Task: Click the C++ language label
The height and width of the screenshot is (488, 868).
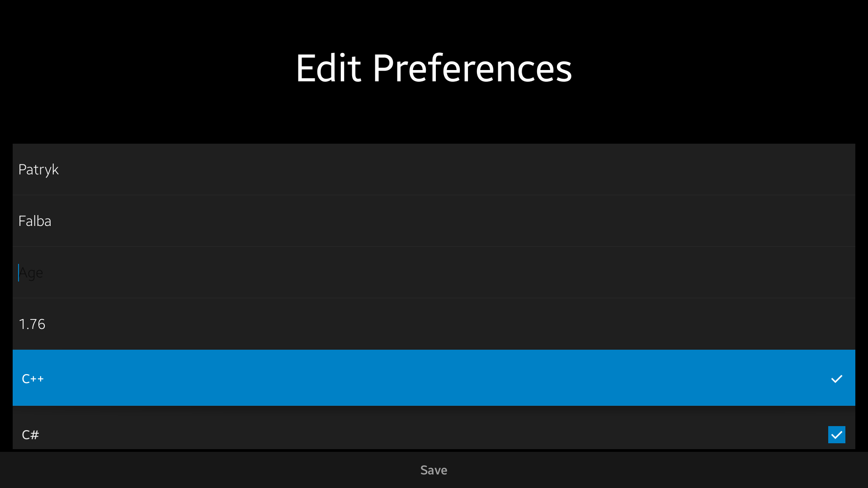Action: point(33,379)
